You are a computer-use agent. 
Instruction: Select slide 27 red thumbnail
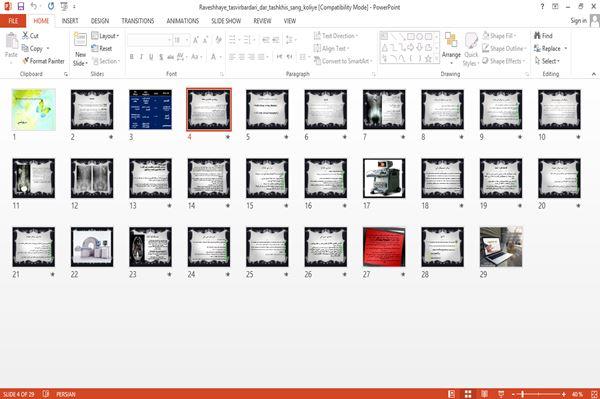(x=384, y=247)
